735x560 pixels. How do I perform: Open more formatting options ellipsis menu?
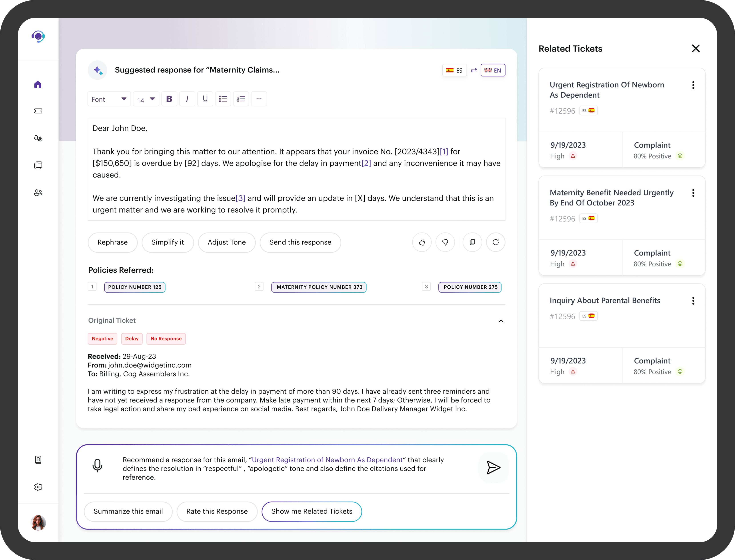[259, 99]
